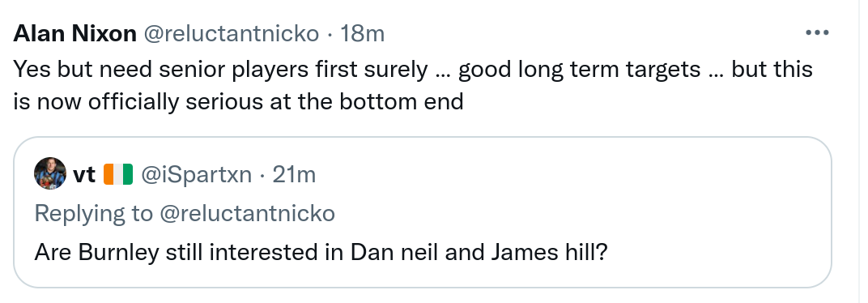The image size is (868, 303).
Task: Open the tweet via the 18m timestamp
Action: click(x=362, y=34)
